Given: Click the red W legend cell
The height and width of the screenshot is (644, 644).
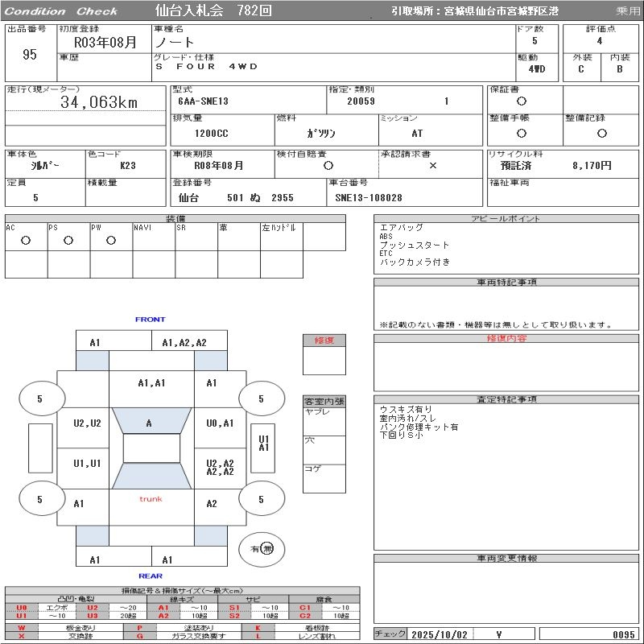Looking at the screenshot, I should pos(21,627).
